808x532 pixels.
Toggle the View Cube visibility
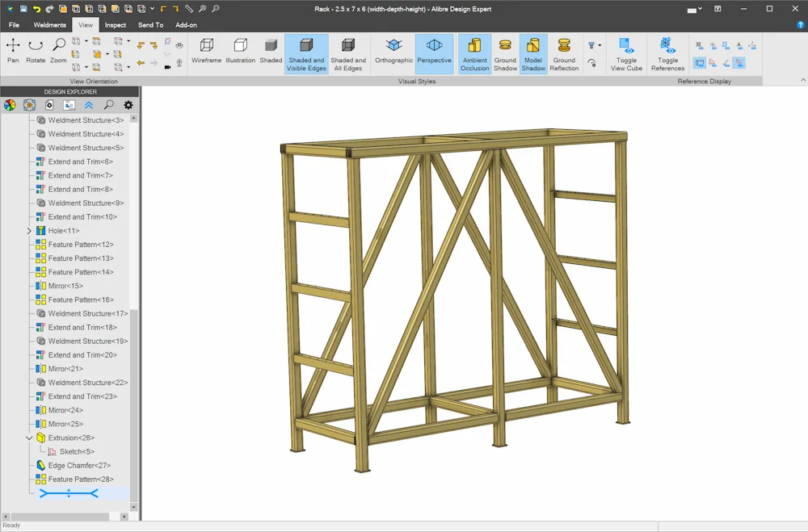tap(626, 54)
